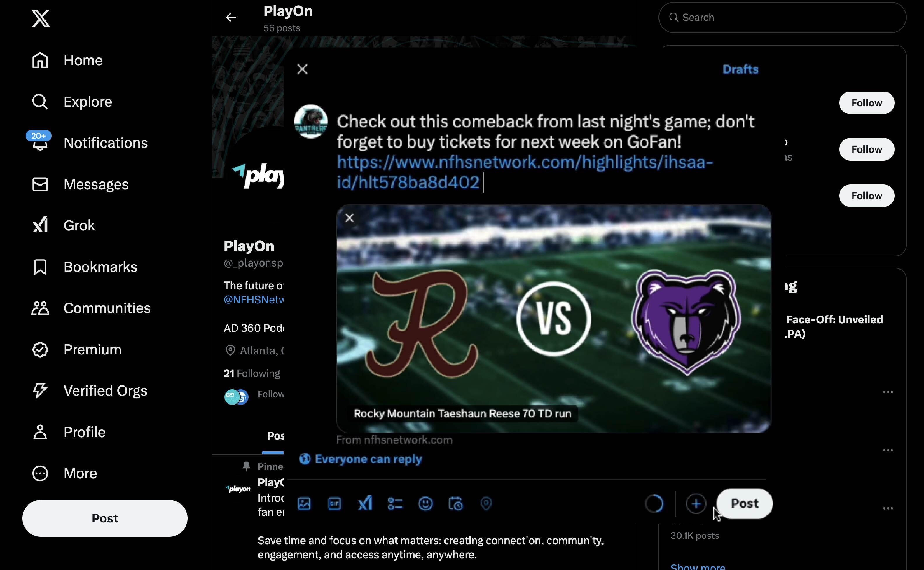Click the first Follow button
The image size is (924, 570).
pyautogui.click(x=866, y=103)
